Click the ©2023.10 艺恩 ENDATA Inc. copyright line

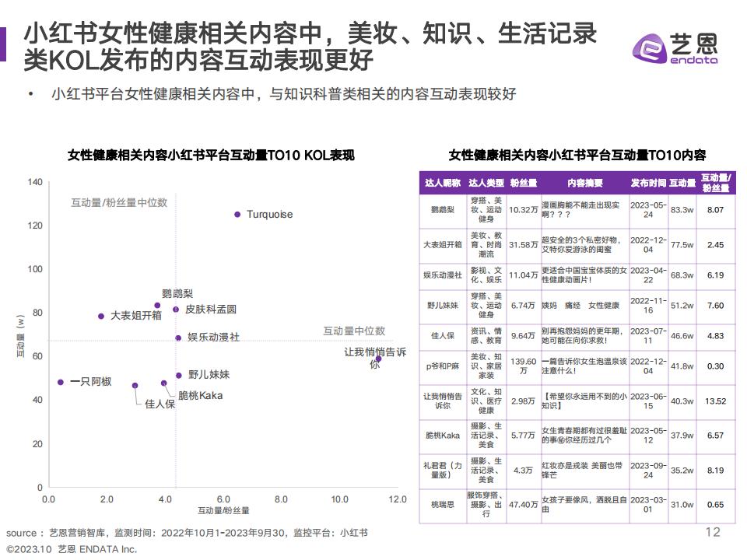point(72,549)
